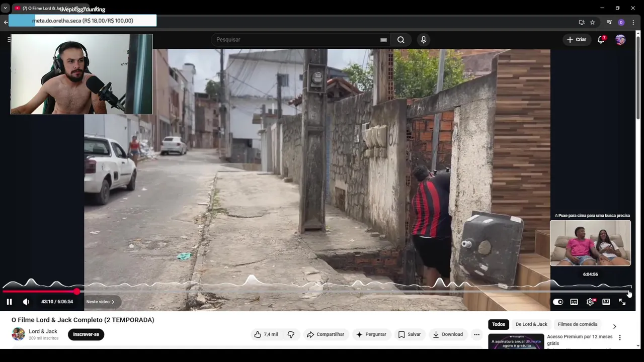Viewport: 644px width, 362px height.
Task: Start voice search with the microphone icon
Action: 424,40
